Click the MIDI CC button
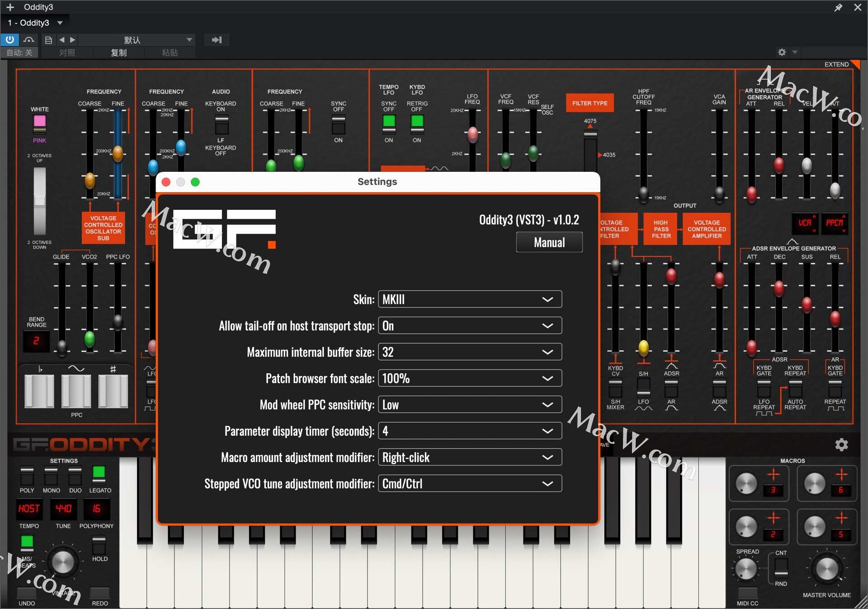868x609 pixels. [747, 593]
